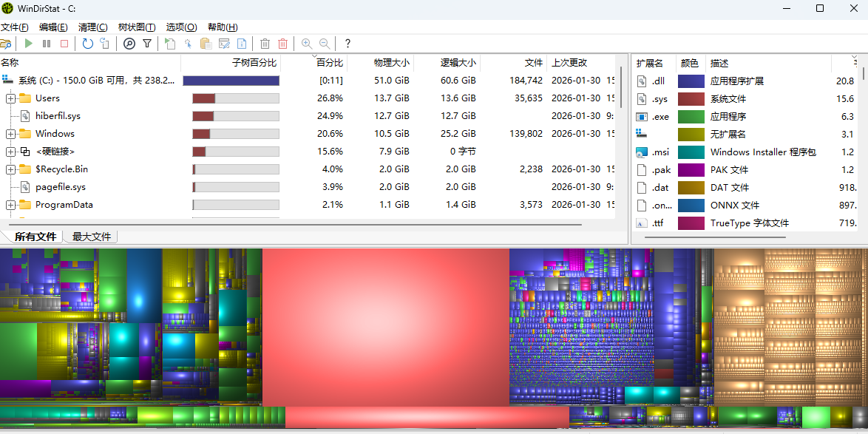Open help with the ? button

pos(347,44)
